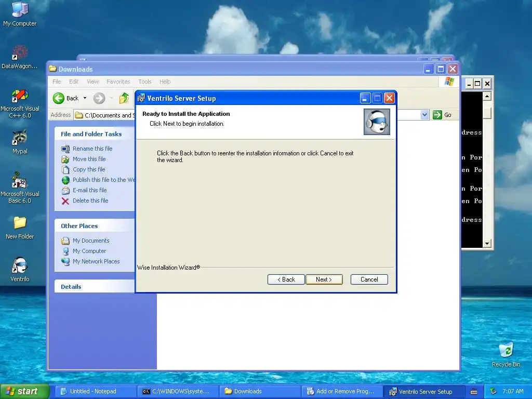Click the Move this file icon
Screen dimensions: 532x399
(65, 159)
